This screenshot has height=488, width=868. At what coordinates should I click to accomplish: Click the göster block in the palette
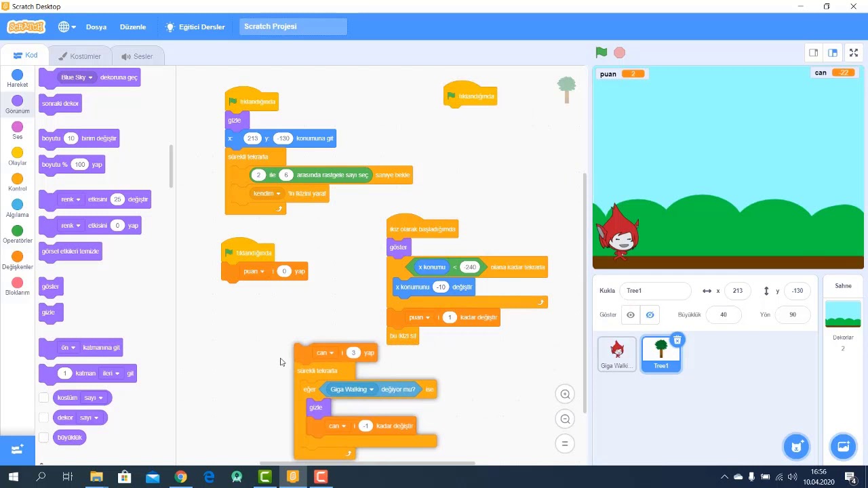point(51,287)
